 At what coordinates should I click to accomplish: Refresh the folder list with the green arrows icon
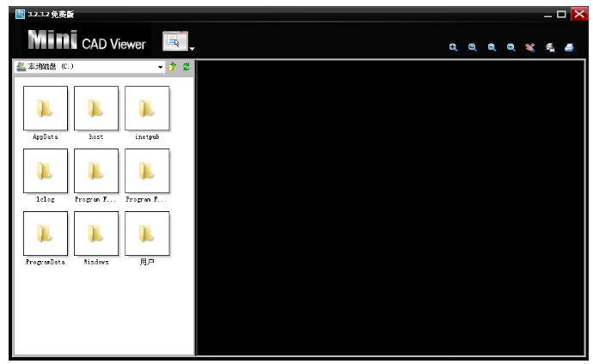pos(186,67)
